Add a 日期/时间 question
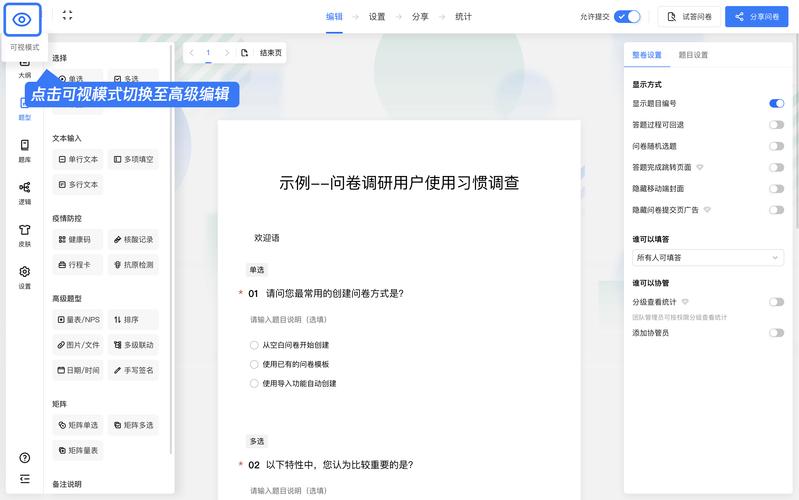Image resolution: width=799 pixels, height=500 pixels. coord(78,370)
